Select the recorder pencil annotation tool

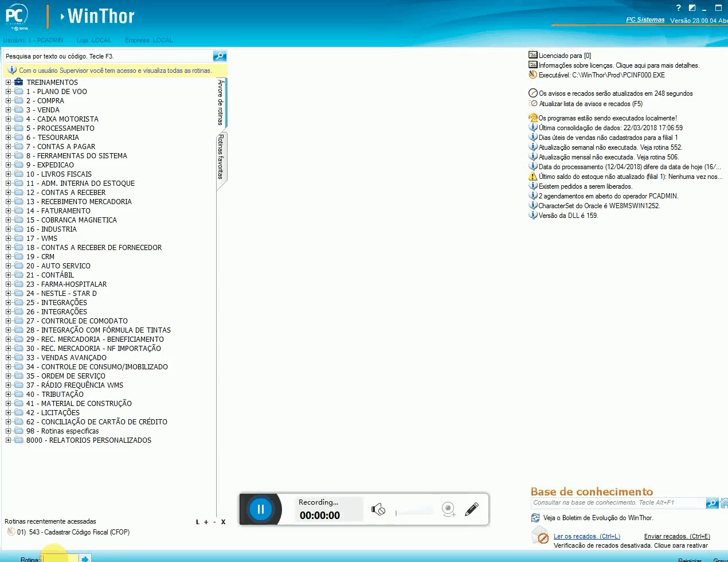click(472, 509)
